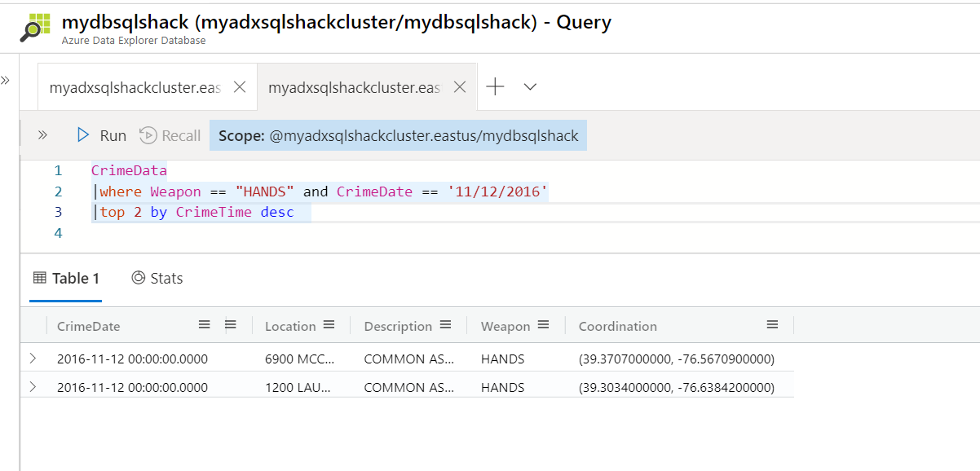980x471 pixels.
Task: Open the Coordination column menu
Action: 772,325
